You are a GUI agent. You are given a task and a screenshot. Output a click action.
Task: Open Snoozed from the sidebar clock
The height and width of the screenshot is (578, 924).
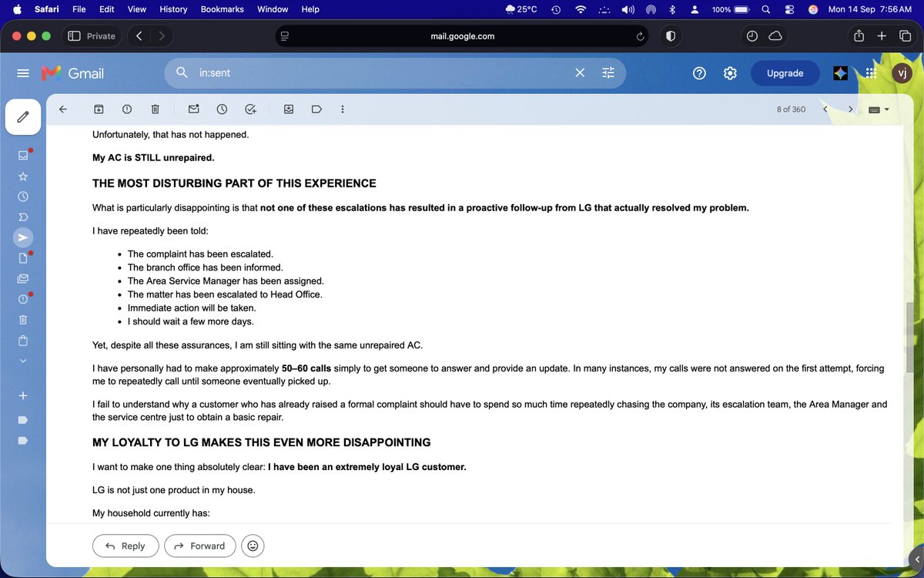click(23, 197)
